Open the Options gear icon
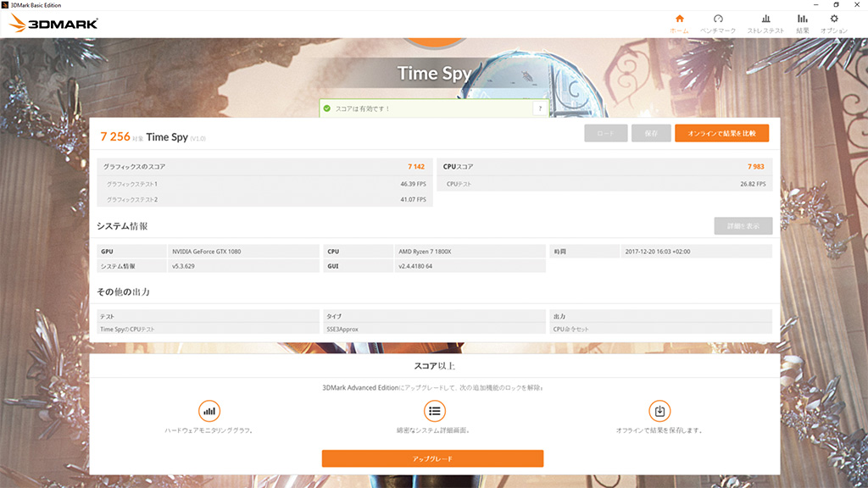The height and width of the screenshot is (488, 868). 834,19
